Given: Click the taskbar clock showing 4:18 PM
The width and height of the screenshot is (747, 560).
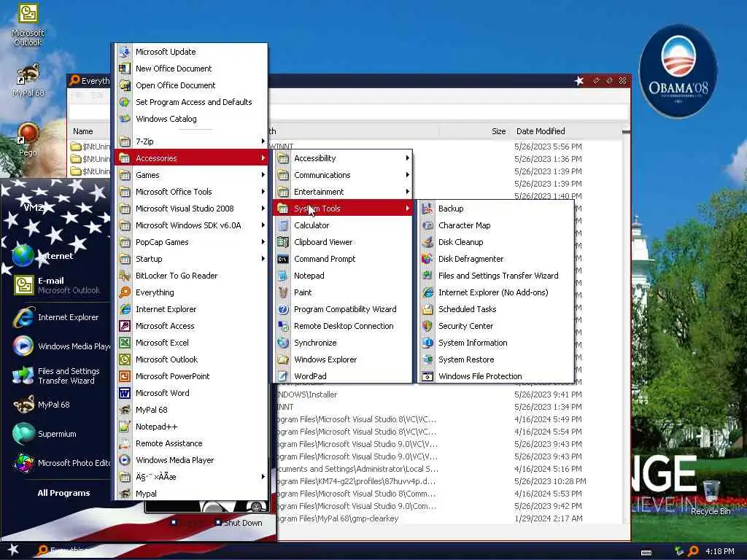Looking at the screenshot, I should (720, 551).
